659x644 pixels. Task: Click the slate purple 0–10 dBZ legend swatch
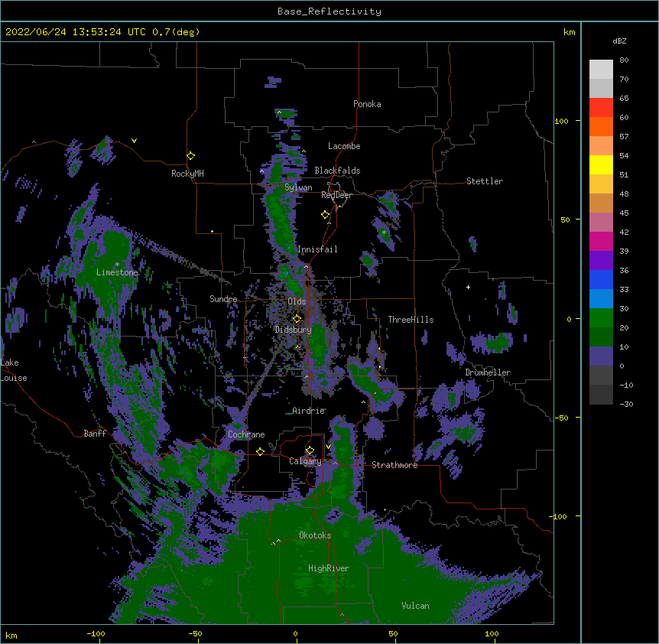(601, 356)
